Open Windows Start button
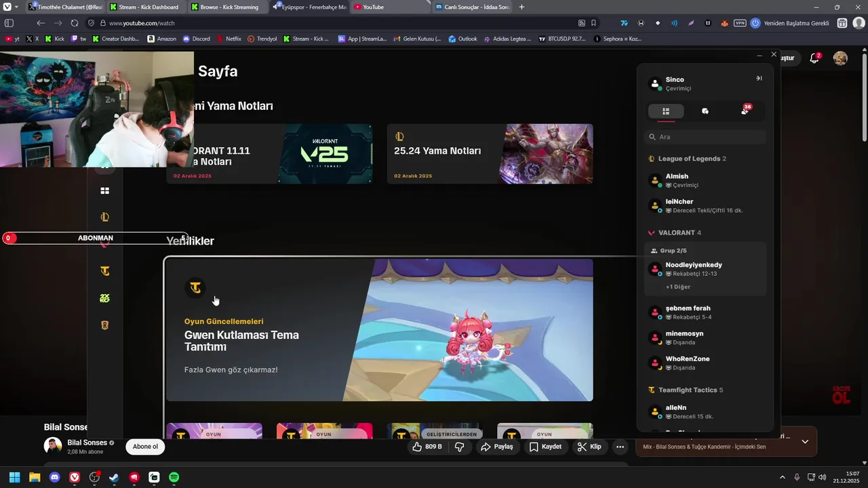The image size is (868, 488). 14,477
